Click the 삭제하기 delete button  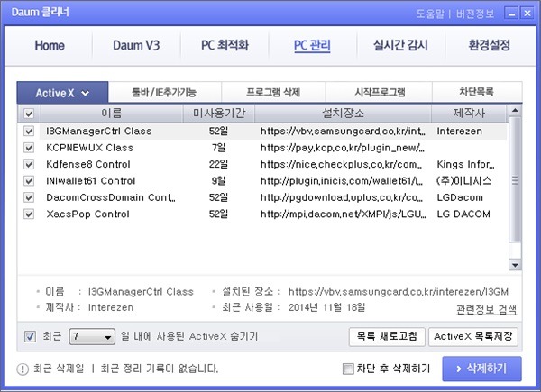[x=482, y=369]
